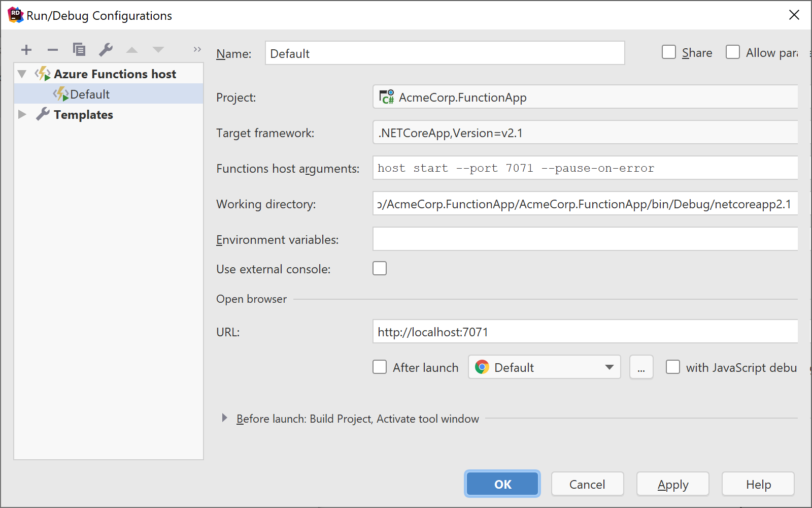Click the URL label

click(228, 332)
